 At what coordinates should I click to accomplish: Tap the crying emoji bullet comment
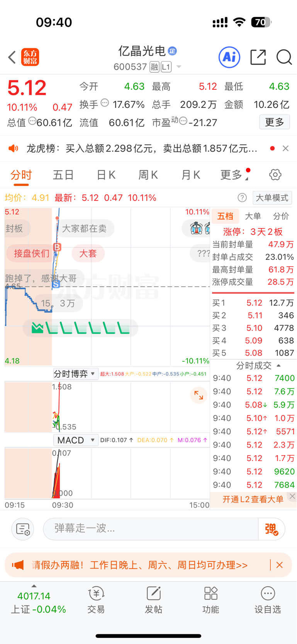(x=197, y=228)
